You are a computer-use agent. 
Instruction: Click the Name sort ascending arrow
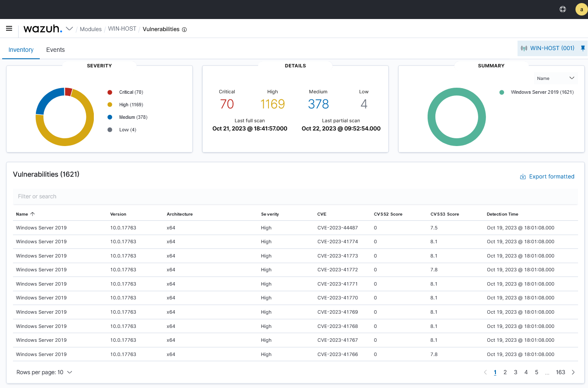[32, 214]
